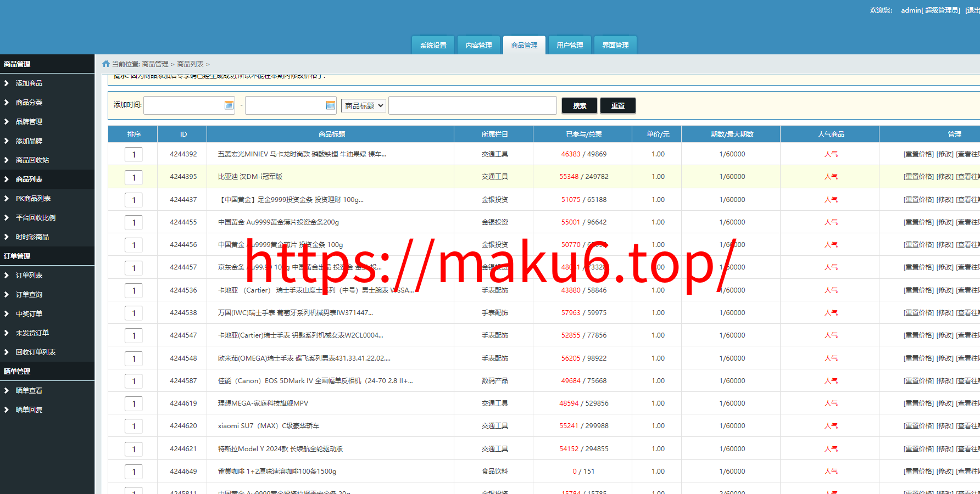The width and height of the screenshot is (980, 494).
Task: Open 添加品牌 in the sidebar
Action: tap(29, 141)
